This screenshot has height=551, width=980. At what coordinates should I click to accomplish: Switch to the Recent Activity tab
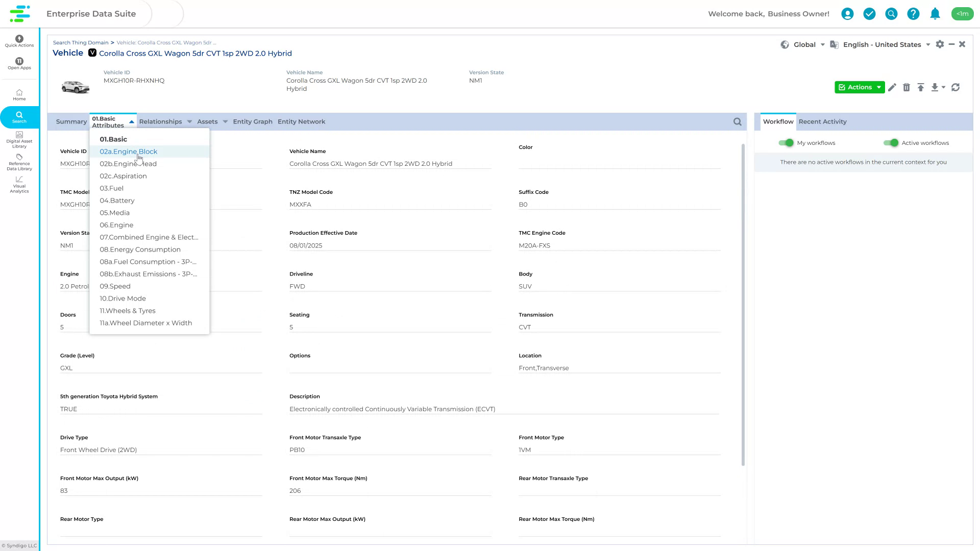pos(822,121)
